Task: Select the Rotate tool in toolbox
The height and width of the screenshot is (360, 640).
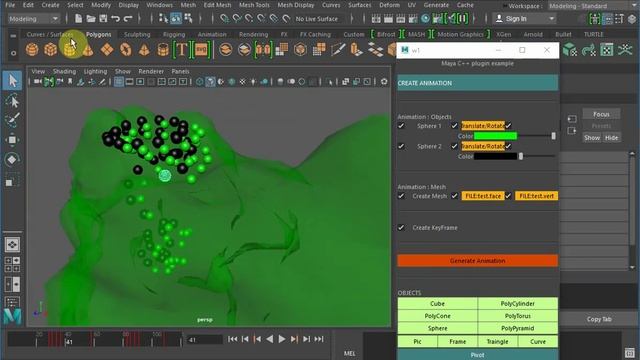Action: 12,160
